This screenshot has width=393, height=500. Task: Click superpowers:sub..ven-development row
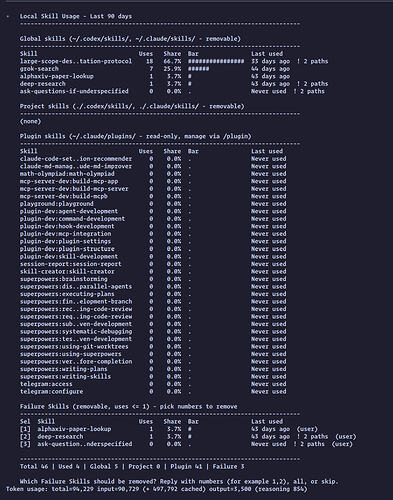[153, 324]
